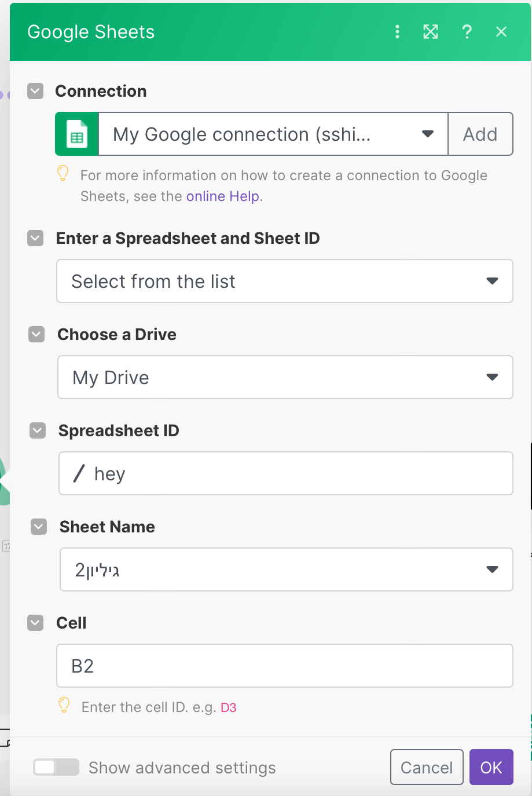Collapse the Connection section chevron
Screen dimensions: 532x796
point(35,91)
